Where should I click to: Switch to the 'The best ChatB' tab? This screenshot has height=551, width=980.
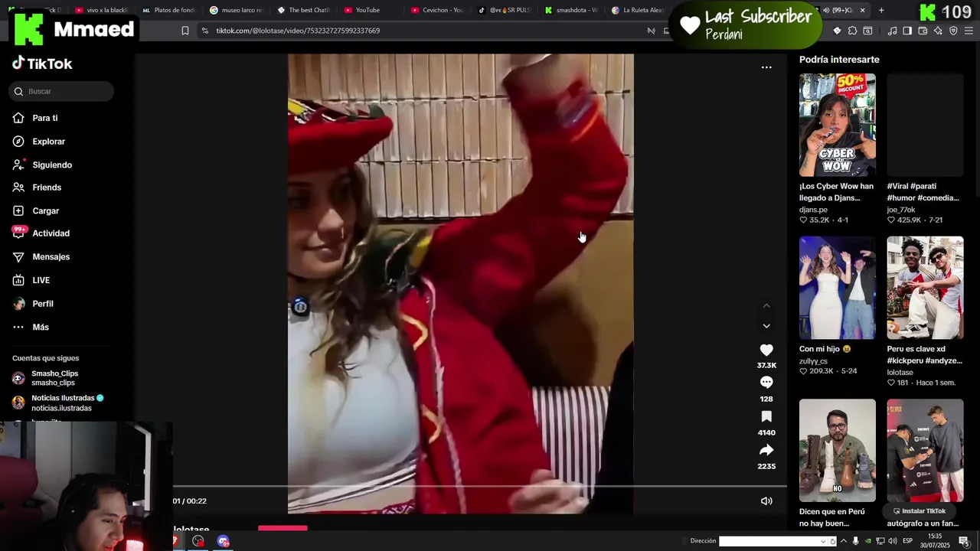[x=303, y=10]
